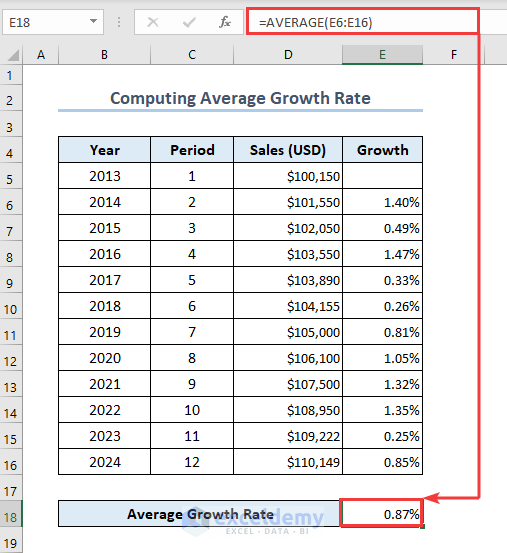The image size is (507, 553).
Task: Select the growth cell 1.47%
Action: [383, 254]
